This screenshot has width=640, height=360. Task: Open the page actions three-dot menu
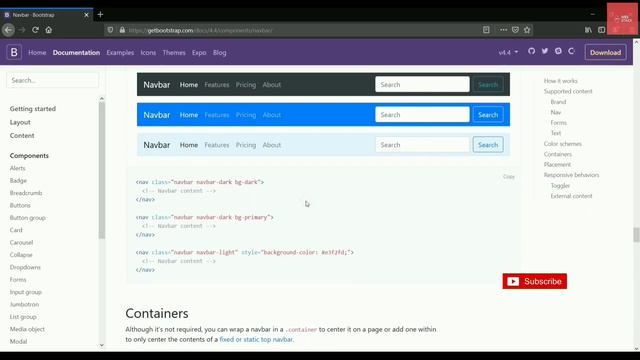(x=503, y=30)
